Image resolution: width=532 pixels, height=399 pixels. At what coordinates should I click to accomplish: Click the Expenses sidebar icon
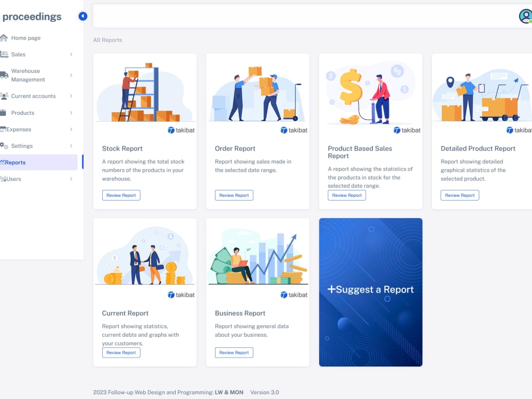point(3,129)
